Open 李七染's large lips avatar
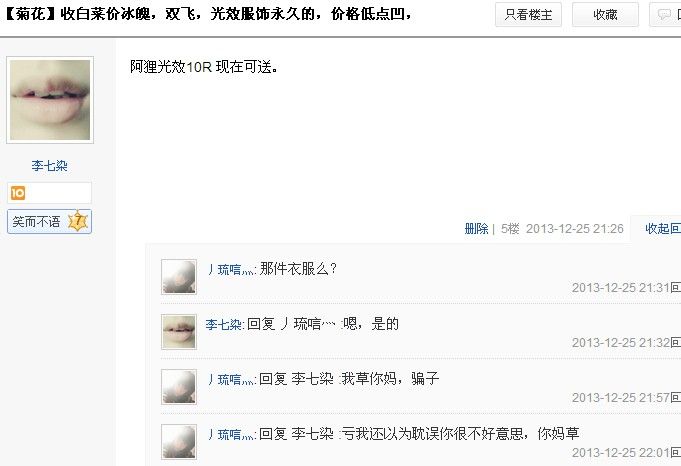Screen dimensions: 681x466 point(50,100)
